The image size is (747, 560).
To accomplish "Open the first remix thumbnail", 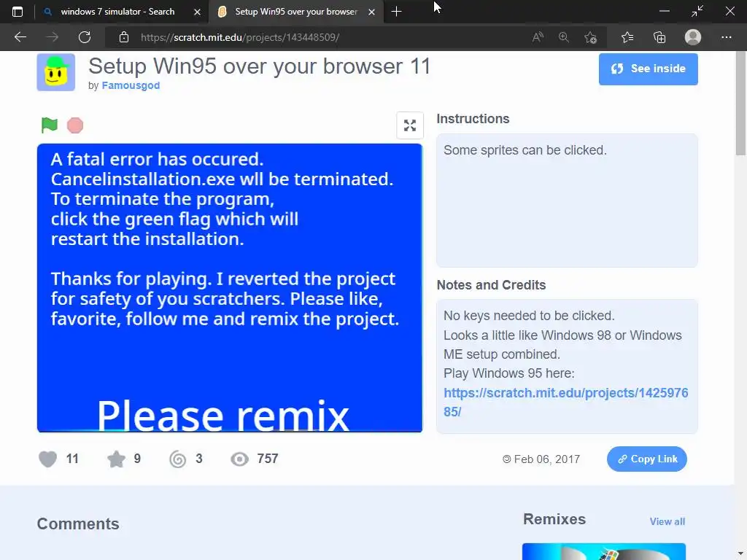I will (x=603, y=551).
